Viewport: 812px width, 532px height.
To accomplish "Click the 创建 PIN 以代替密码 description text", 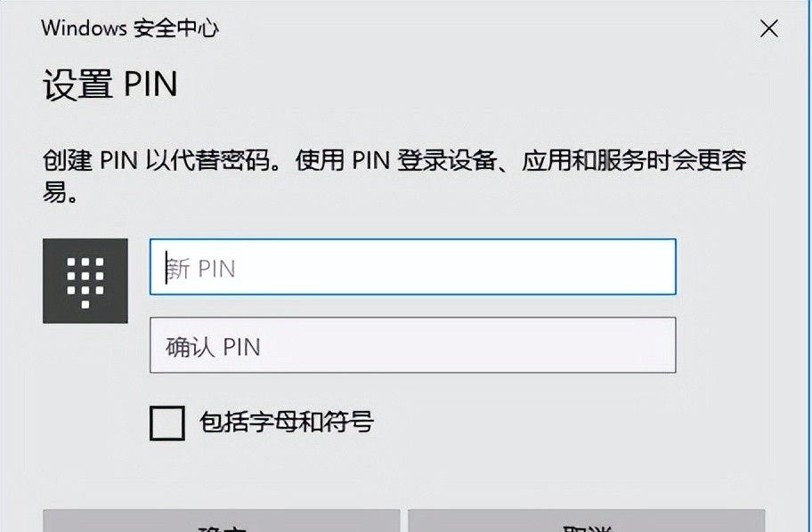I will click(394, 163).
